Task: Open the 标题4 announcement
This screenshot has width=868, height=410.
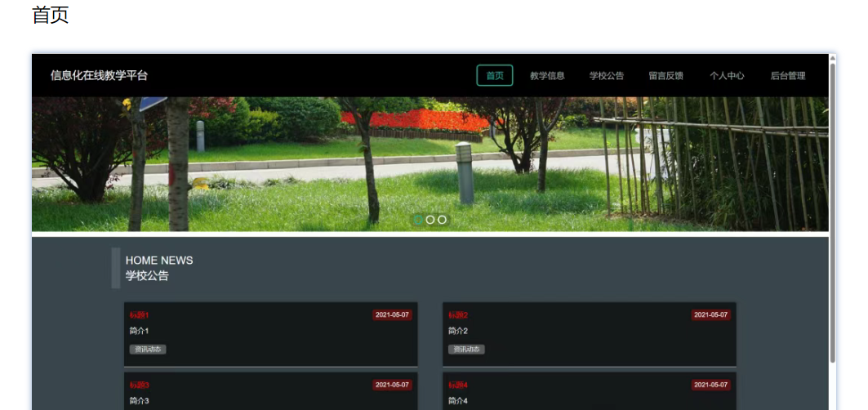Action: tap(458, 385)
